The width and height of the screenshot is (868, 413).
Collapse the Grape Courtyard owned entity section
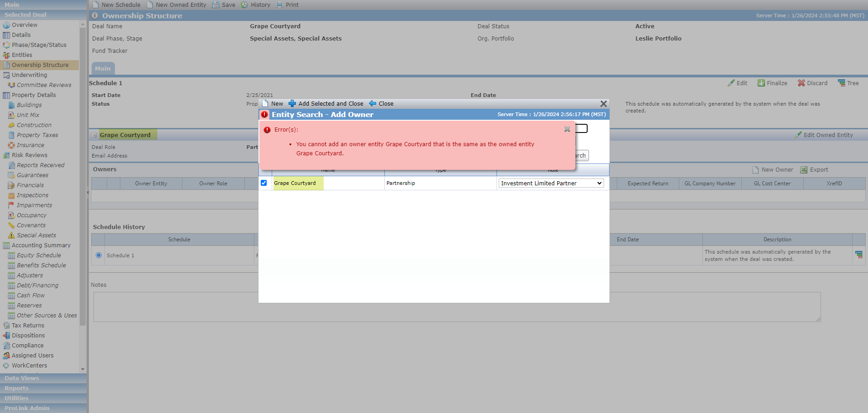(94, 135)
